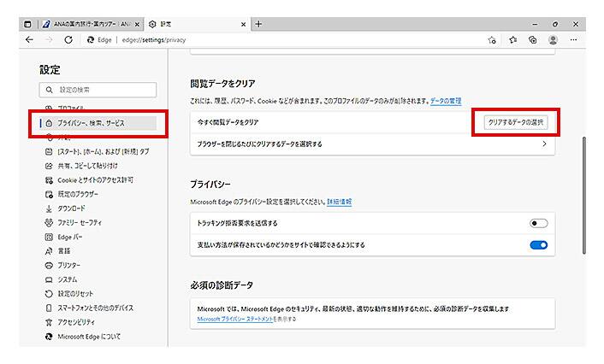Click the Choose what to clear button
The image size is (604, 364).
[515, 123]
